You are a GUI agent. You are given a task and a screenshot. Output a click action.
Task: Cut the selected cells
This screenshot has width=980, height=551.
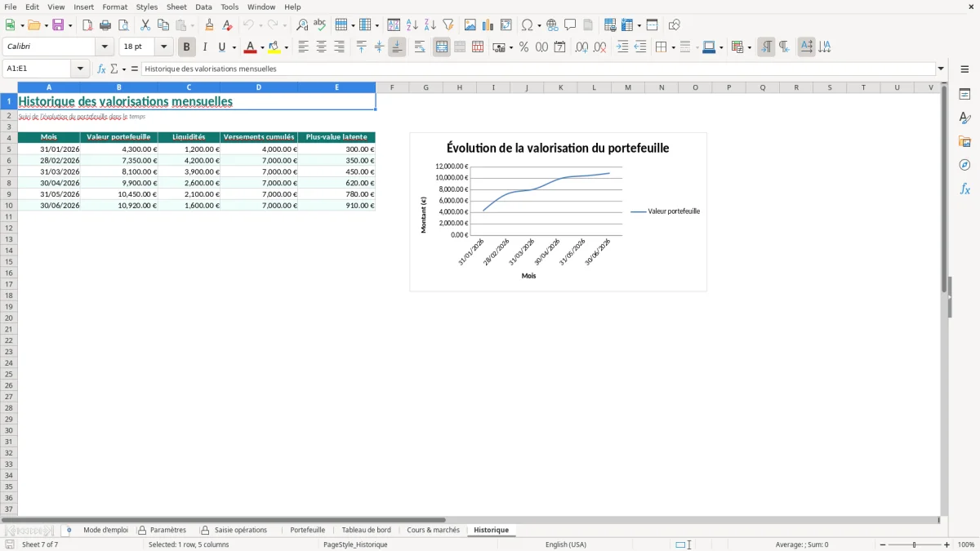click(145, 25)
